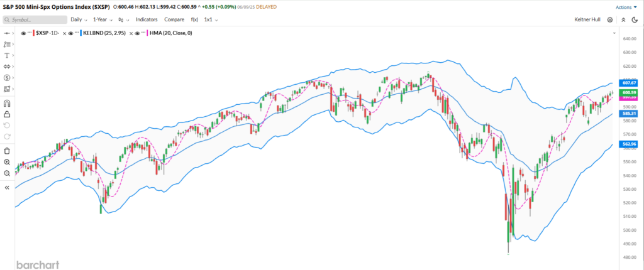
Task: Delete drawings with the trash icon
Action: (x=7, y=151)
